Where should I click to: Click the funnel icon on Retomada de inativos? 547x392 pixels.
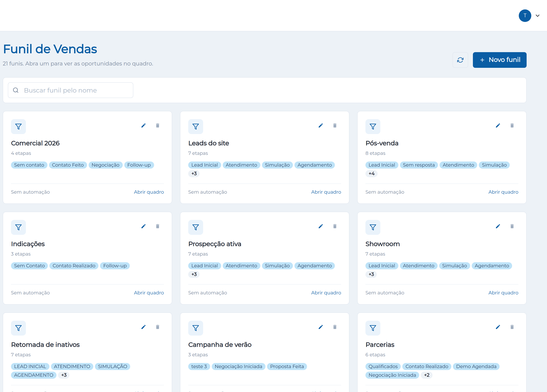tap(18, 328)
